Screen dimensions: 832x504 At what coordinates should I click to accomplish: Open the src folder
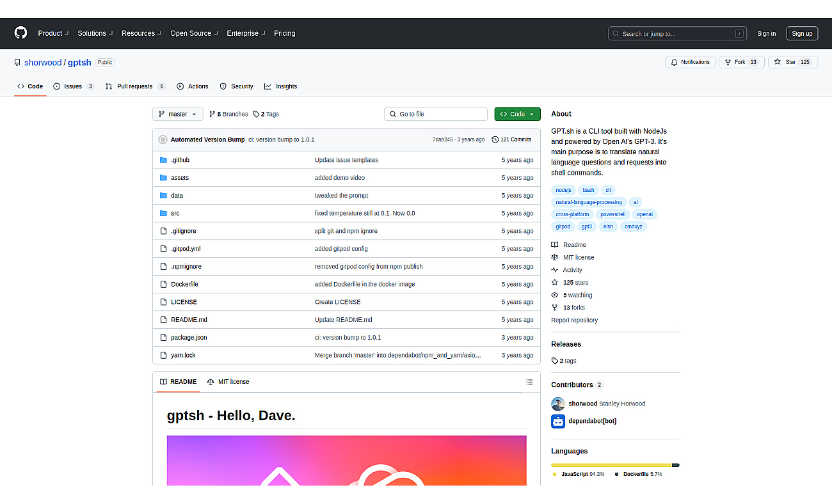175,214
